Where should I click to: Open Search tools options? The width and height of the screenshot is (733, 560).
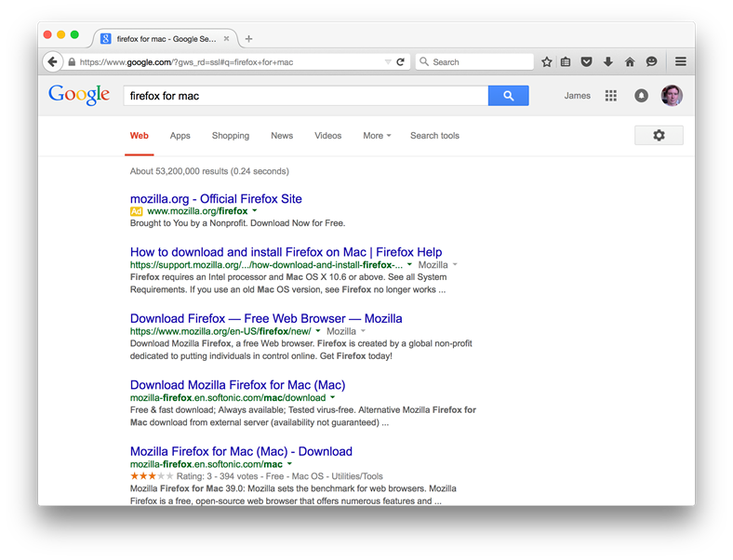click(434, 136)
